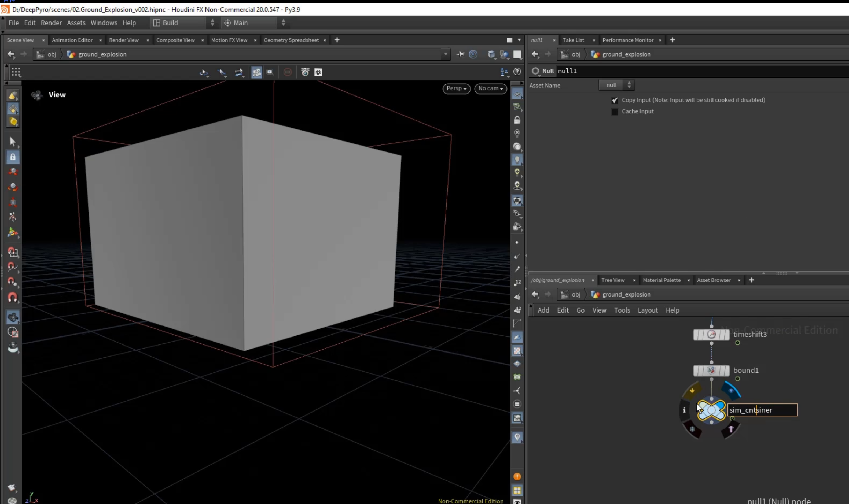Toggle the viewport display lock icon
The height and width of the screenshot is (504, 849).
point(517,120)
